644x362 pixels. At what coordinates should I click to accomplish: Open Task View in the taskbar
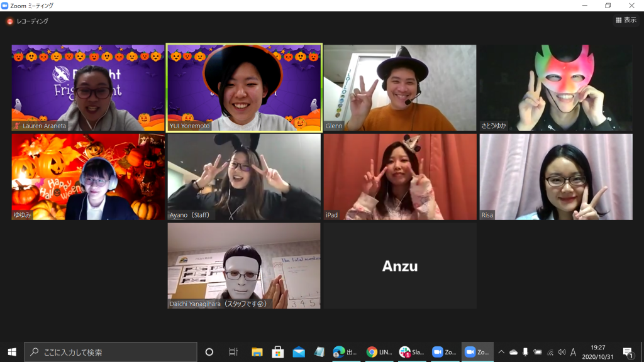pyautogui.click(x=233, y=352)
